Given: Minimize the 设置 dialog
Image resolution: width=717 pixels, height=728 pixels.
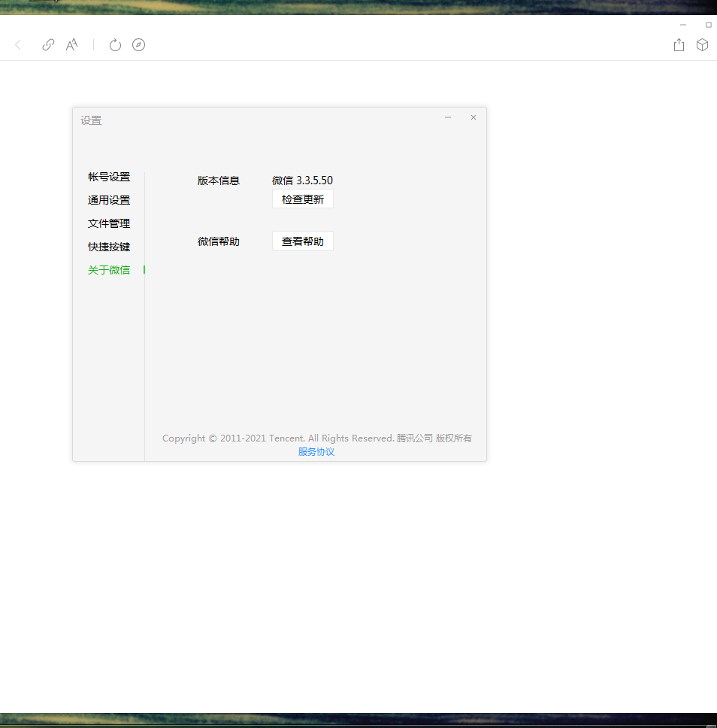Looking at the screenshot, I should [x=448, y=117].
